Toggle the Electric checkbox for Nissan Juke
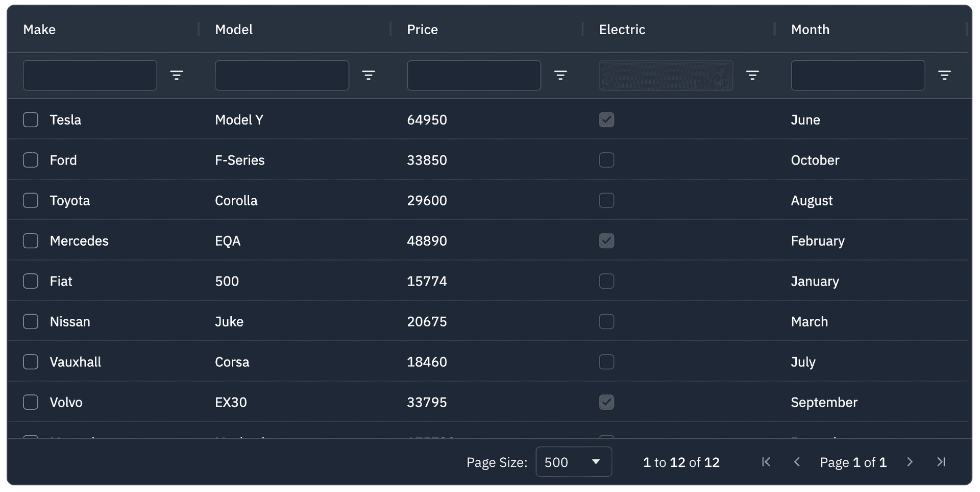Viewport: 980px width, 492px height. coord(606,321)
